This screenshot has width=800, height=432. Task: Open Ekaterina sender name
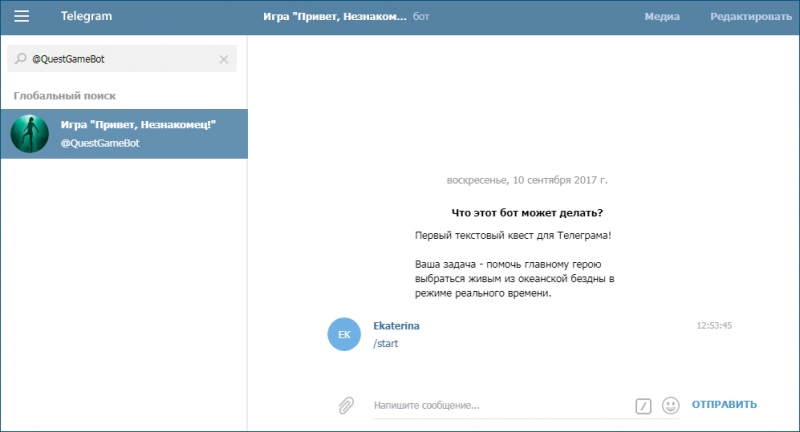pos(396,325)
